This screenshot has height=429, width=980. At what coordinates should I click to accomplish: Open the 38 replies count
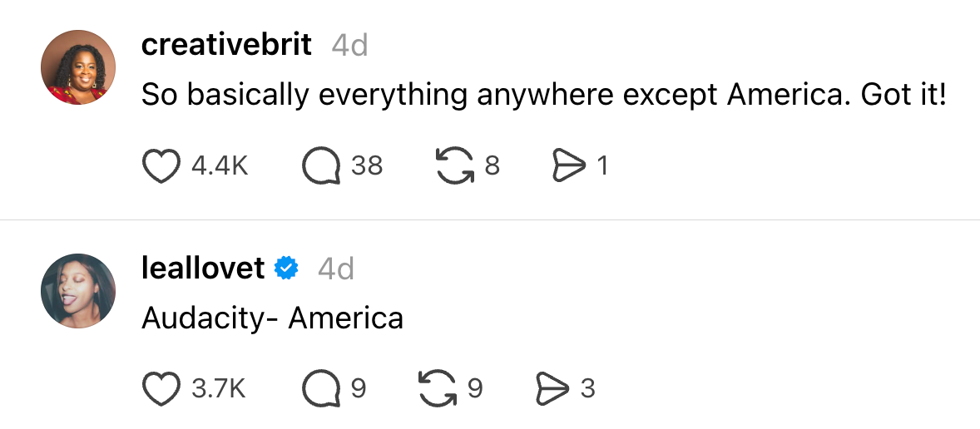click(x=366, y=166)
